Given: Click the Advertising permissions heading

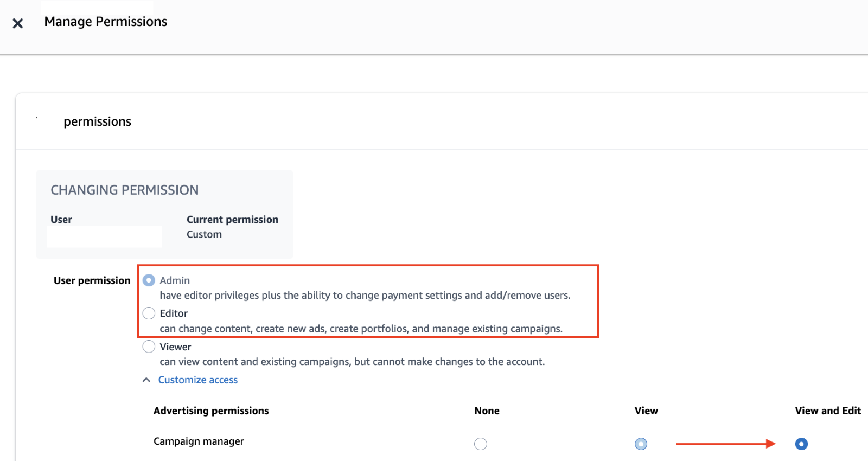Looking at the screenshot, I should click(x=211, y=411).
